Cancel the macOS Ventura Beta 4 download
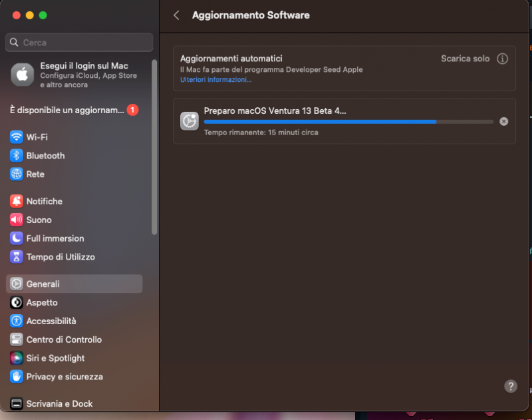This screenshot has height=420, width=532. pos(503,121)
